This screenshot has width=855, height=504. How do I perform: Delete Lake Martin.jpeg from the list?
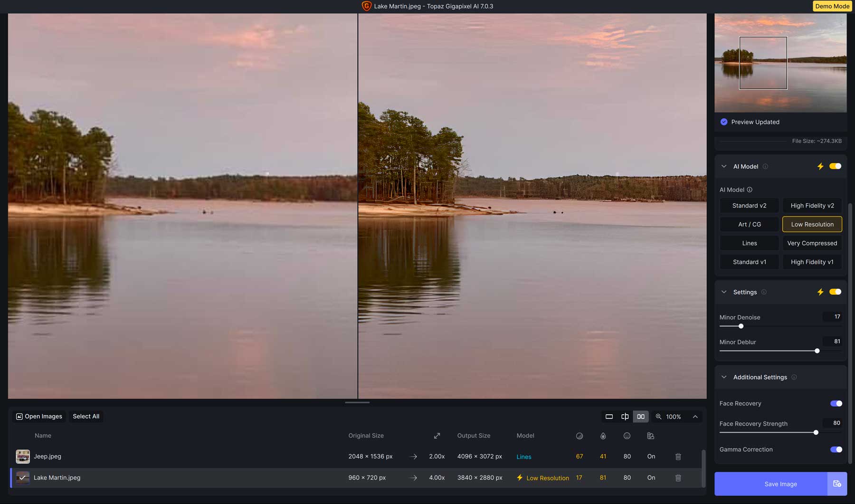click(x=678, y=478)
